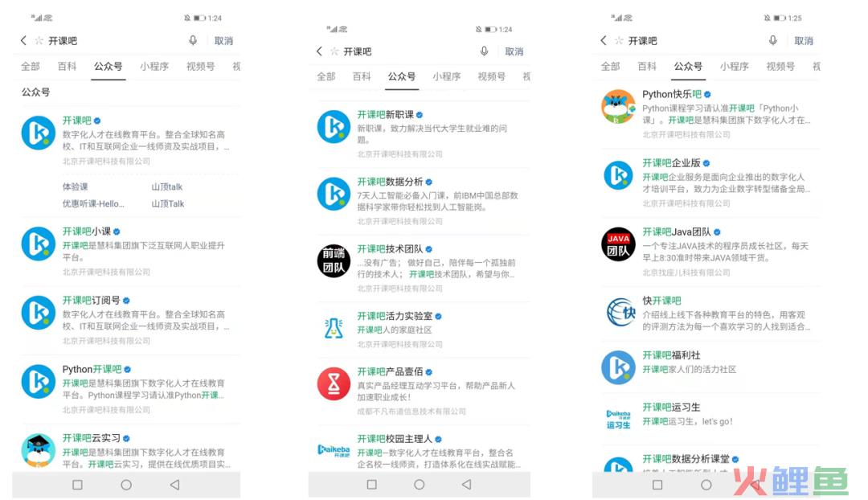This screenshot has height=500, width=868.
Task: Open 前端团队 black avatar
Action: click(334, 260)
